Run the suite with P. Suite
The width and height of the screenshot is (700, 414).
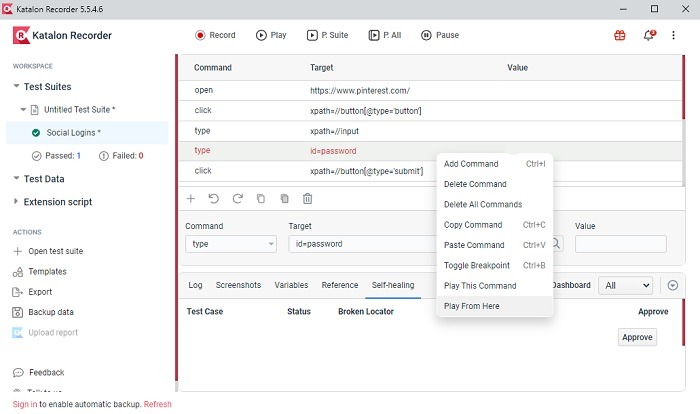pos(327,35)
